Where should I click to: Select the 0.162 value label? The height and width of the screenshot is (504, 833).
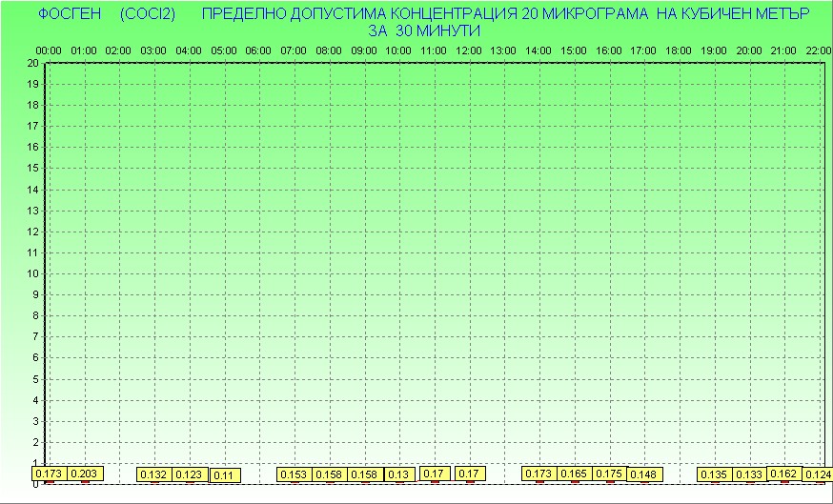pyautogui.click(x=784, y=474)
